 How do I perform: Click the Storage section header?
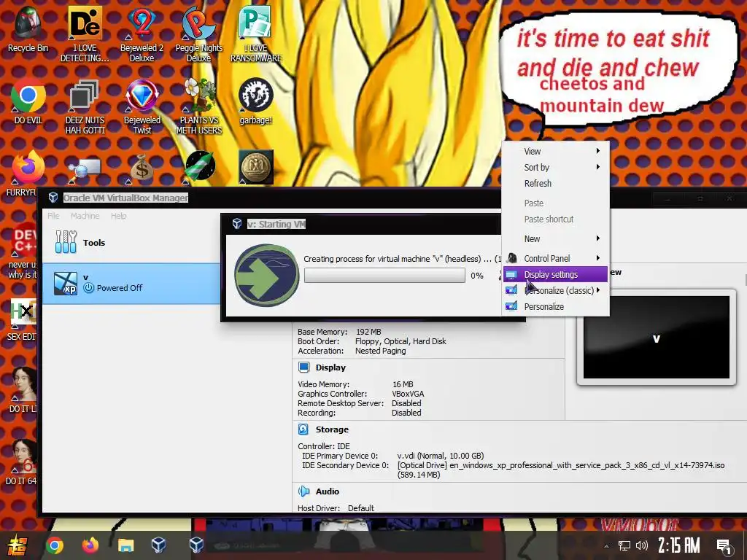pos(332,429)
